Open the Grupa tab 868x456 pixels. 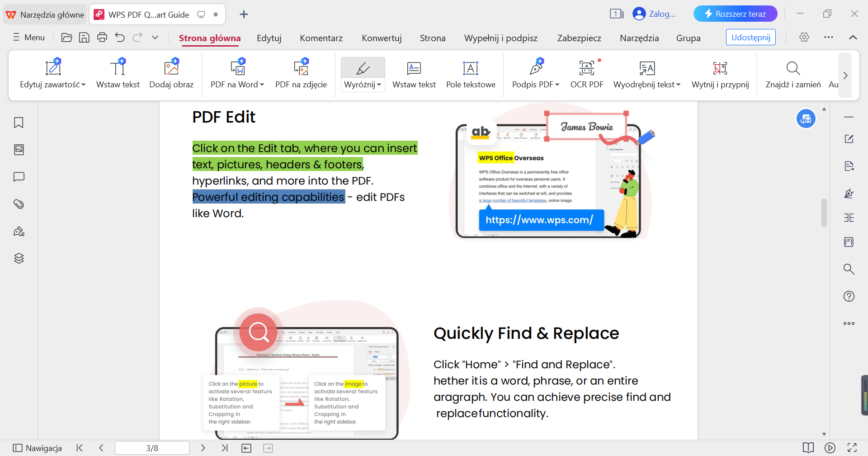coord(688,38)
